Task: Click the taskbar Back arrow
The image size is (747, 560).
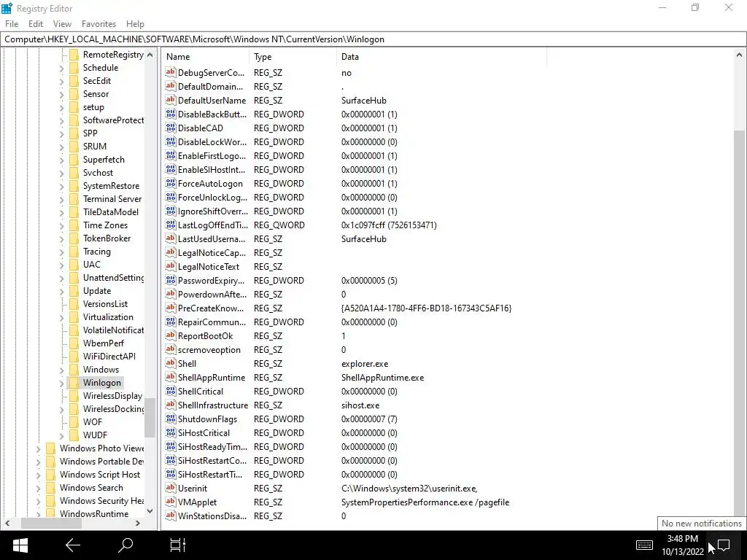Action: (x=72, y=545)
